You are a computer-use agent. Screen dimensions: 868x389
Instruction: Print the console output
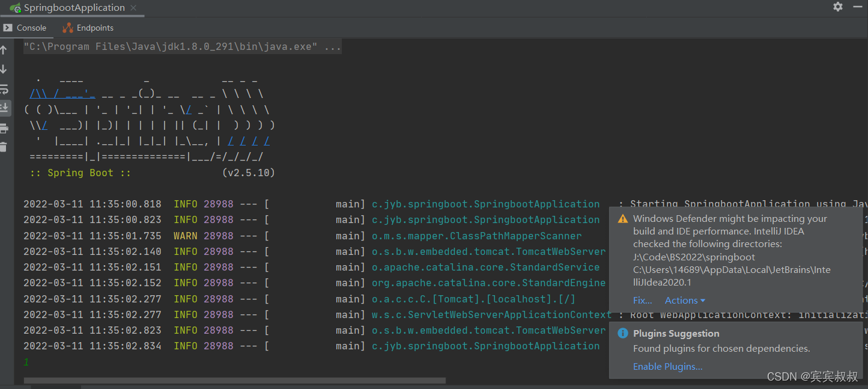[4, 128]
